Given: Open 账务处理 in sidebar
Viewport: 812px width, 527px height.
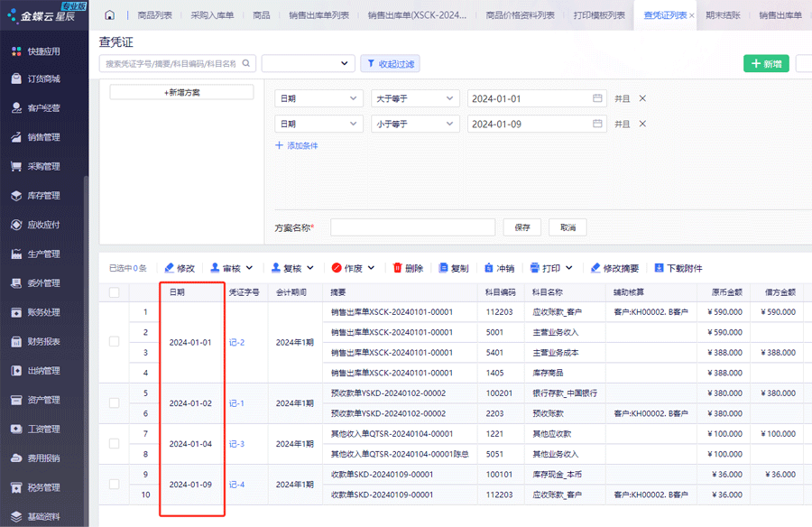Looking at the screenshot, I should click(36, 312).
